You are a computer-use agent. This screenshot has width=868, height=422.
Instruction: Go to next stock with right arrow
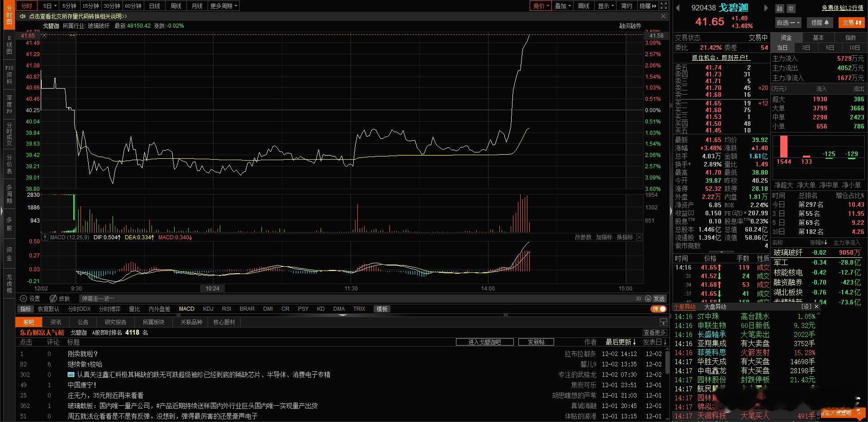tap(766, 8)
